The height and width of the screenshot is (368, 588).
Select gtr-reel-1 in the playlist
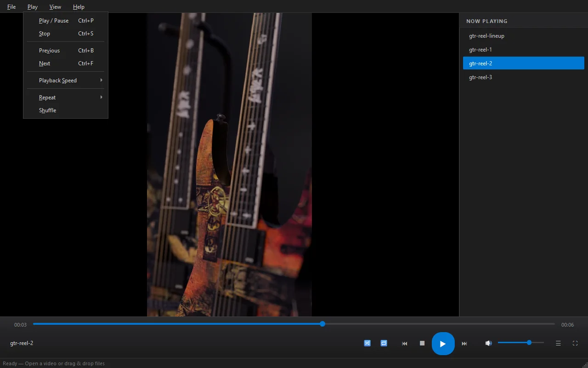pyautogui.click(x=524, y=50)
